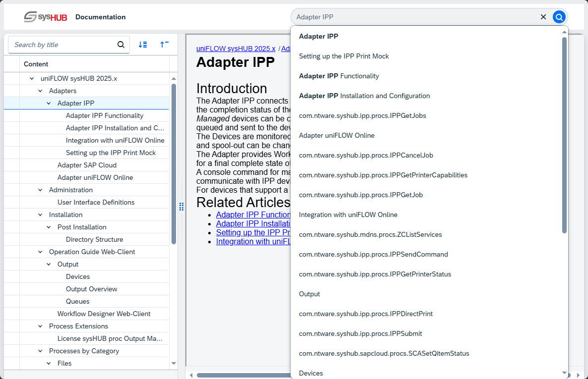
Task: Collapse the Adapter IPP tree node
Action: pyautogui.click(x=49, y=103)
